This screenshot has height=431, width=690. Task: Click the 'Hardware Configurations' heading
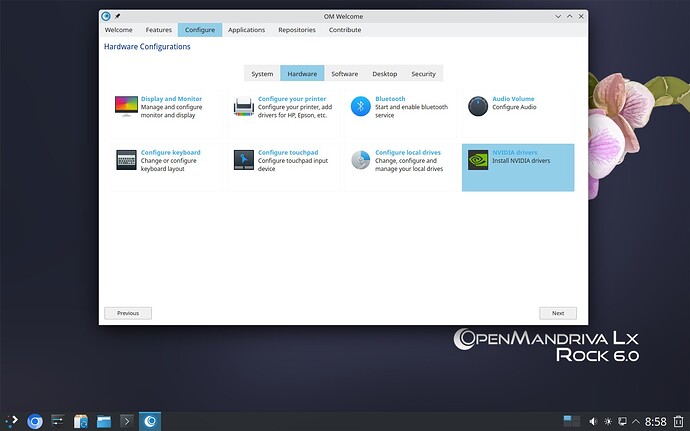tap(147, 47)
